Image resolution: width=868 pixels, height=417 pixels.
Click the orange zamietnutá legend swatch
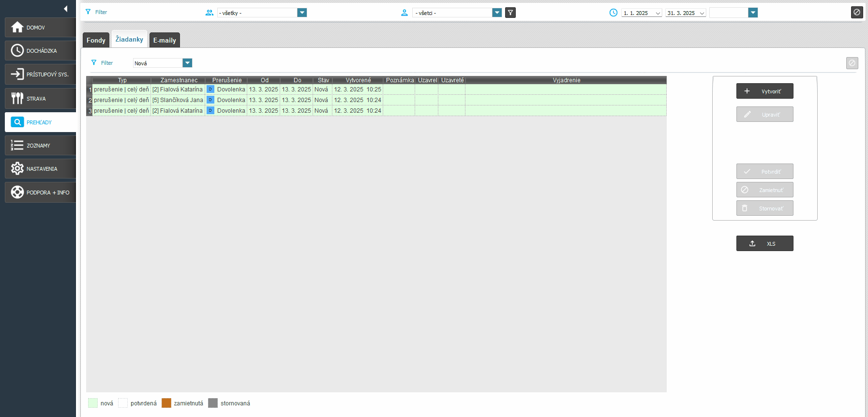pos(166,403)
